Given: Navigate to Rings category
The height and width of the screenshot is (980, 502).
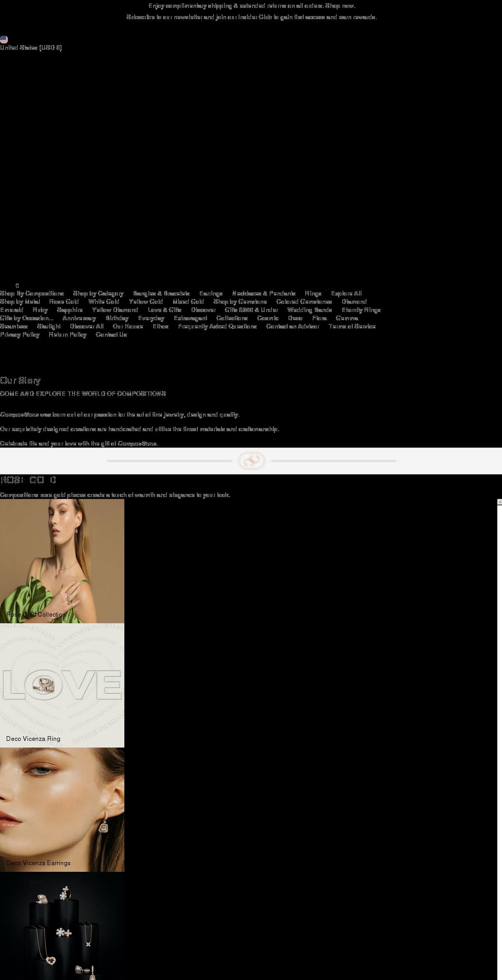Looking at the screenshot, I should 313,293.
